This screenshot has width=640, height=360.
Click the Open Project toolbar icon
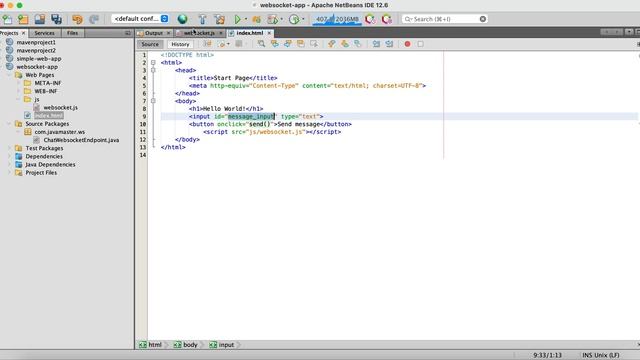[40, 19]
